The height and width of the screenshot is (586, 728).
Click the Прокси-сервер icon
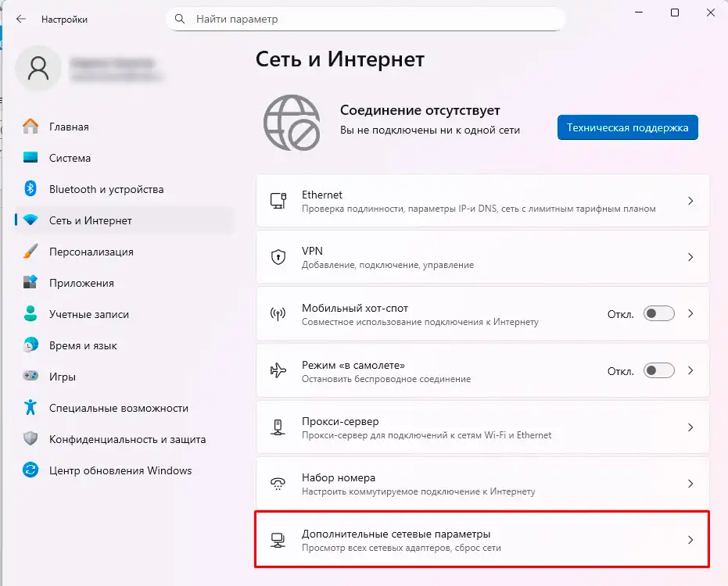[278, 427]
